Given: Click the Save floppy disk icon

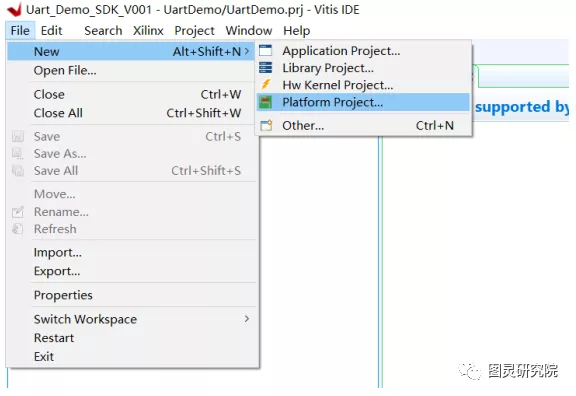Looking at the screenshot, I should pos(18,136).
